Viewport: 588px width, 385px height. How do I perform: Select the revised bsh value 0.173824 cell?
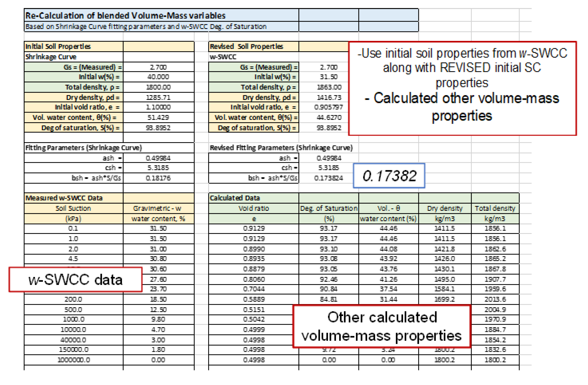point(328,178)
